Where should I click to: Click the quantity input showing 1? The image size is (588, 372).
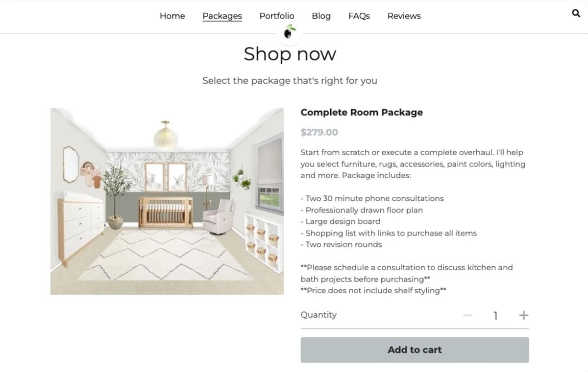495,315
